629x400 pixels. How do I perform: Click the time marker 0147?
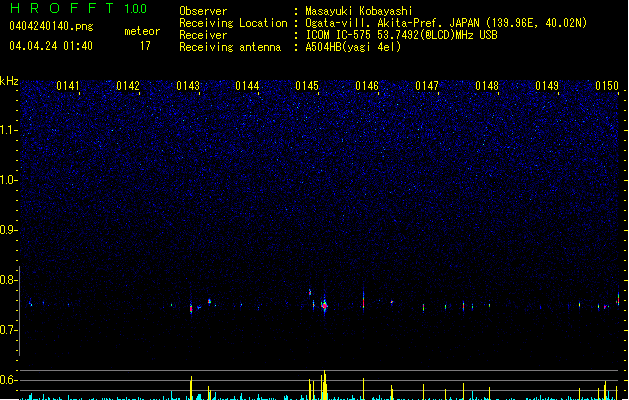pyautogui.click(x=427, y=86)
